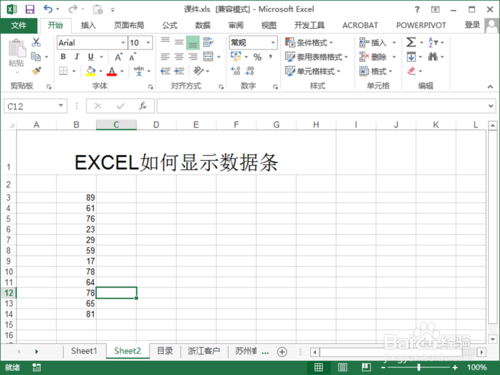Switch to Page Layout view in status bar
The height and width of the screenshot is (375, 500).
(x=342, y=367)
